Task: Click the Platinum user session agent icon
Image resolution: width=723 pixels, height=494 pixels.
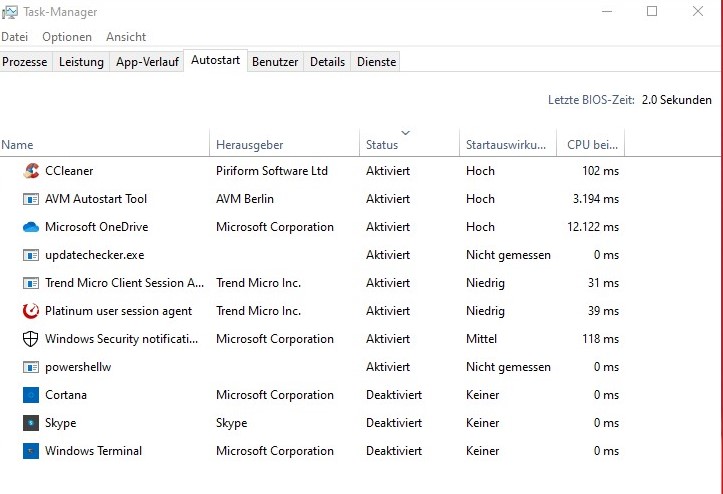Action: (x=31, y=311)
